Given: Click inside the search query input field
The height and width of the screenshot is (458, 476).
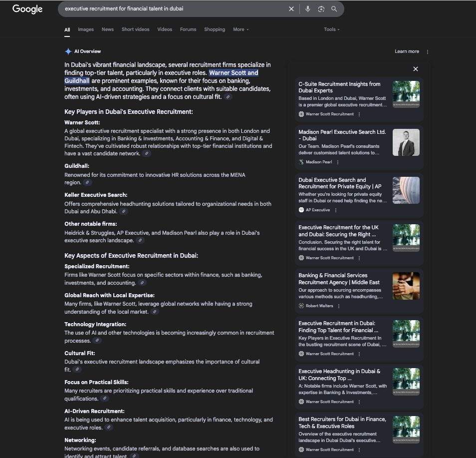Looking at the screenshot, I should [x=173, y=9].
